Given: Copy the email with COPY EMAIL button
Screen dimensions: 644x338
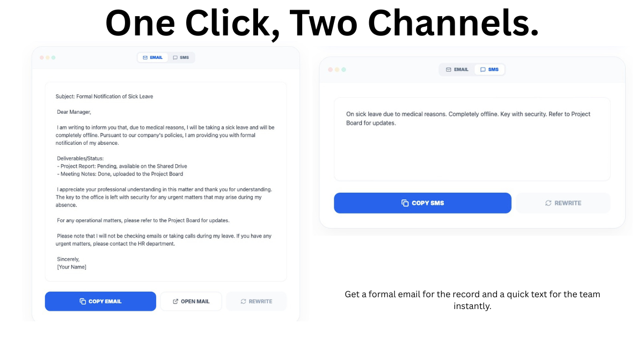Looking at the screenshot, I should click(x=100, y=302).
